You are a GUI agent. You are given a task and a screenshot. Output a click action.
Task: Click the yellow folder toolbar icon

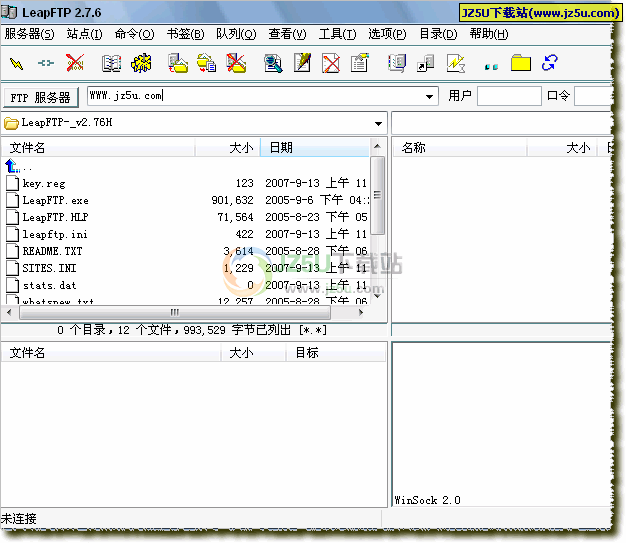pos(521,63)
